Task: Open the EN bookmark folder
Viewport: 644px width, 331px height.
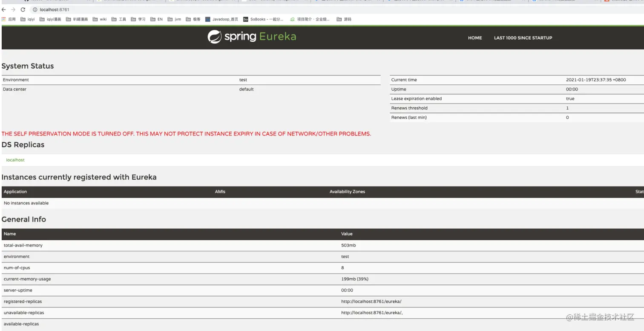Action: 157,19
